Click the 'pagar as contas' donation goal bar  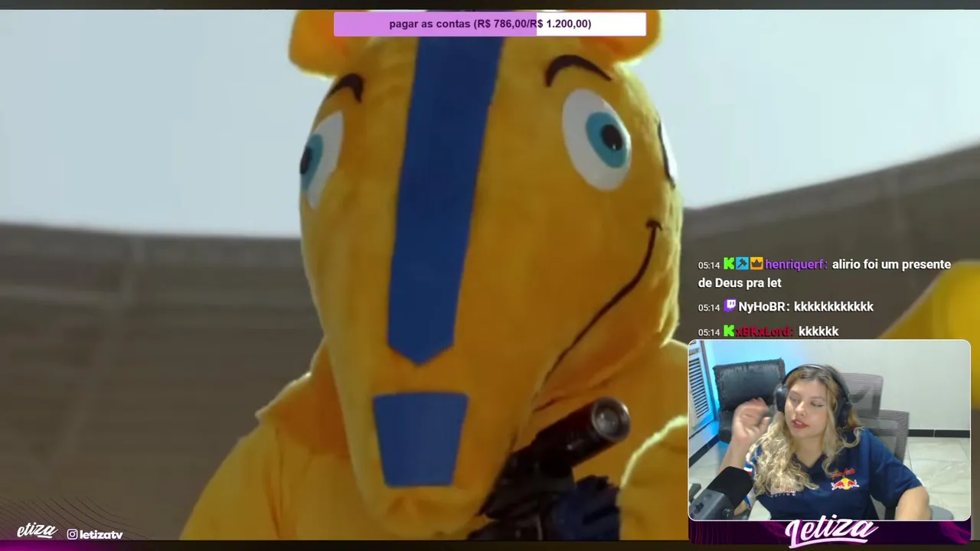tap(490, 24)
